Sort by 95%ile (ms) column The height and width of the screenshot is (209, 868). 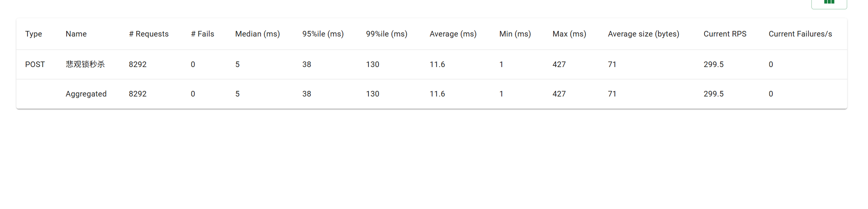coord(323,34)
